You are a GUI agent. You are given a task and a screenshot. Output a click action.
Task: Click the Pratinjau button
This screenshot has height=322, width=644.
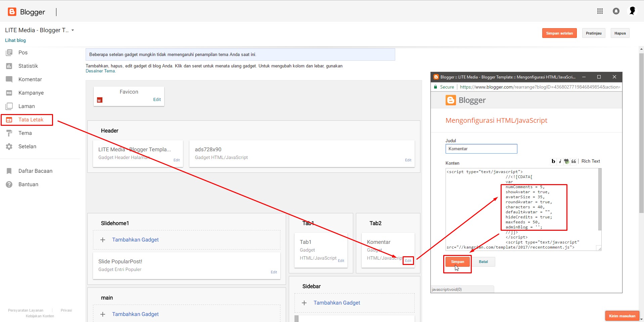point(594,33)
